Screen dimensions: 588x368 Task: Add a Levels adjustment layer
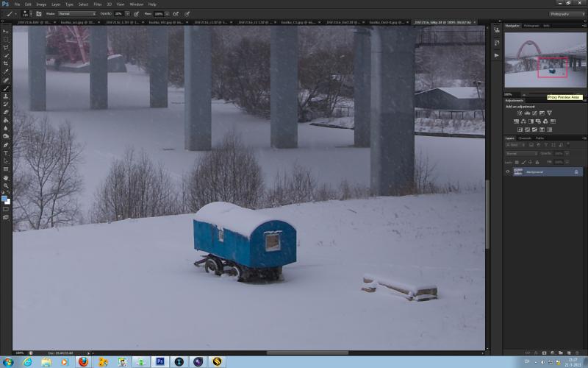[527, 113]
